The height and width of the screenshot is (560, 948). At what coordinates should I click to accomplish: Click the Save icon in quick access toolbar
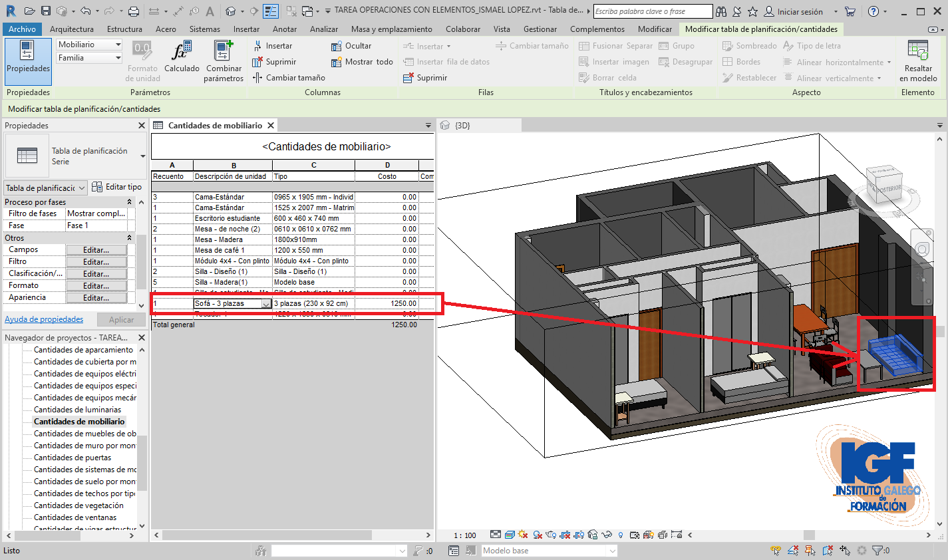[46, 11]
